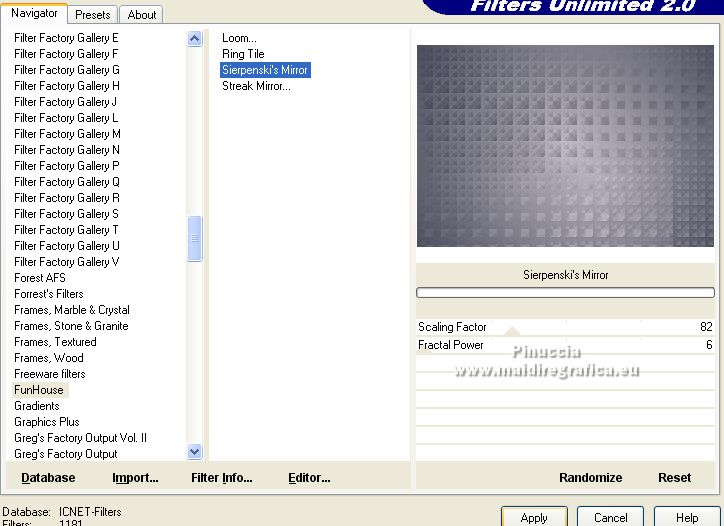Randomize the filter settings

coord(590,478)
